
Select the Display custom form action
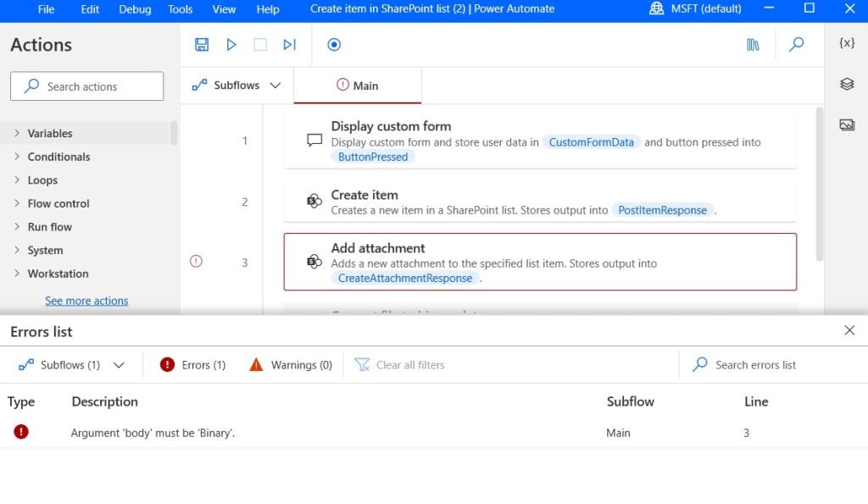tap(540, 141)
